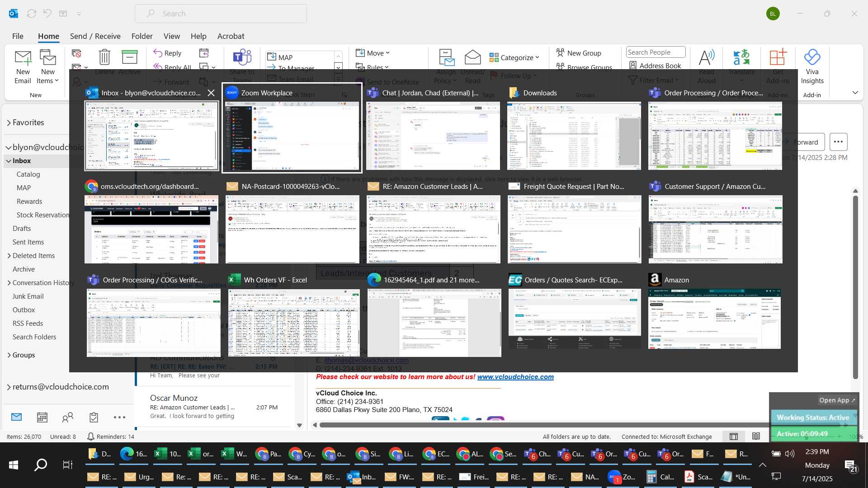Click the Translate icon

741,58
